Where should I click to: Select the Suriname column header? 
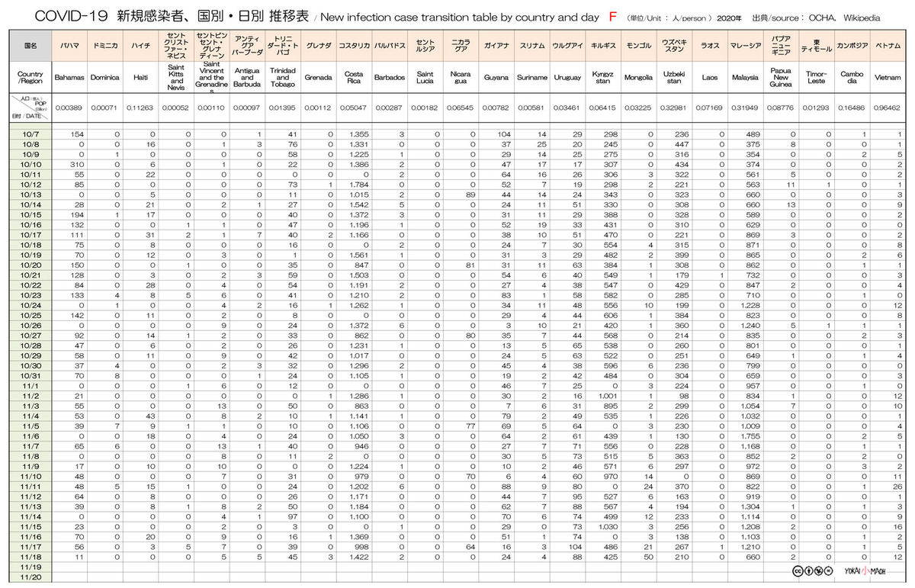pyautogui.click(x=531, y=77)
